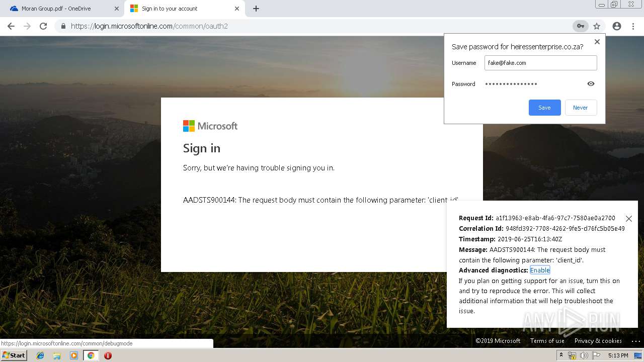Viewport: 644px width, 362px height.
Task: Dismiss the save password popup
Action: tap(597, 42)
